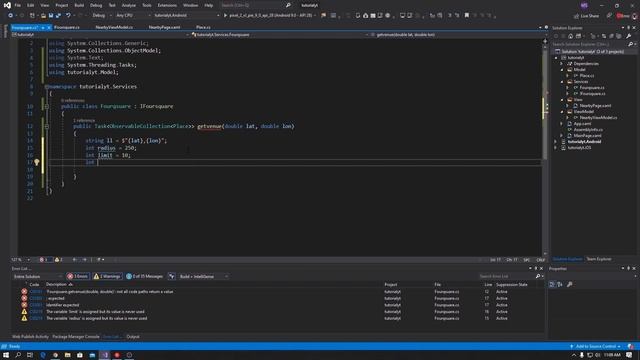
Task: Click the Search Solution Explorer input field
Action: [589, 44]
